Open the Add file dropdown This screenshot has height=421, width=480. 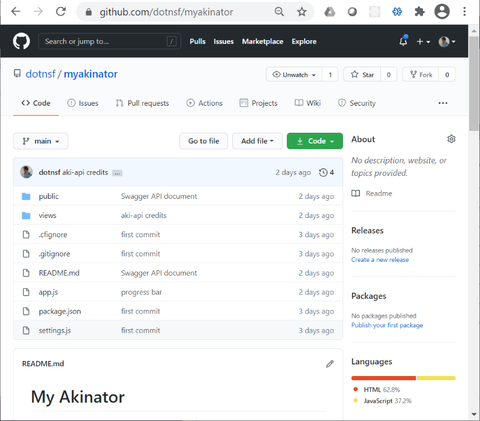(x=257, y=141)
